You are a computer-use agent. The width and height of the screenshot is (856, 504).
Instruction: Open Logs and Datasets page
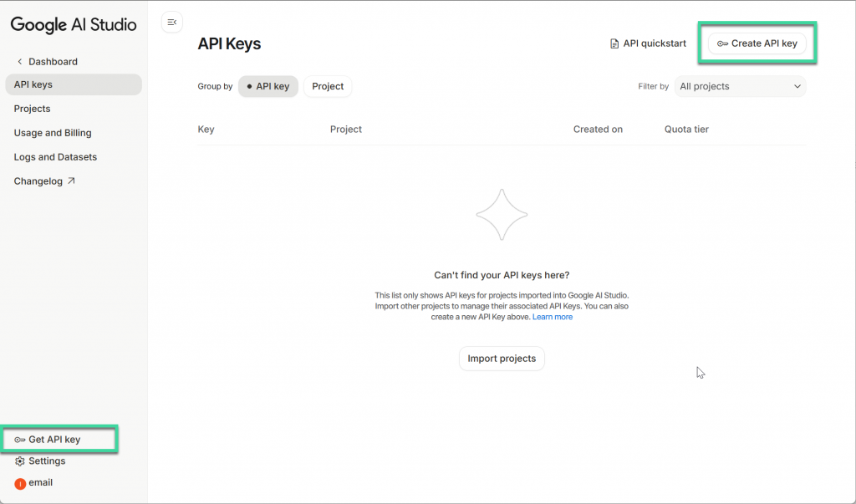click(x=55, y=157)
